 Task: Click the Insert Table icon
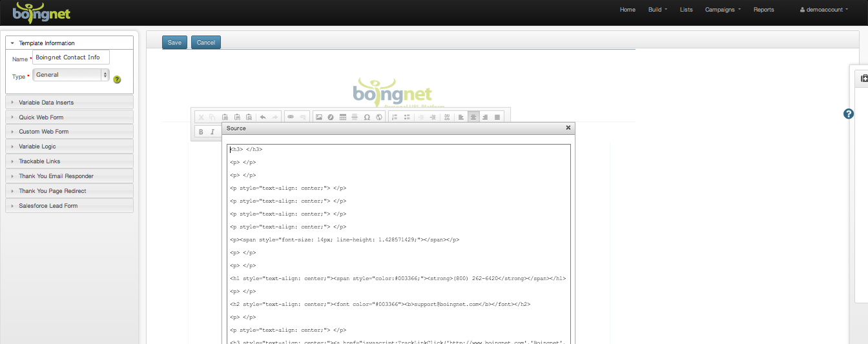(343, 117)
